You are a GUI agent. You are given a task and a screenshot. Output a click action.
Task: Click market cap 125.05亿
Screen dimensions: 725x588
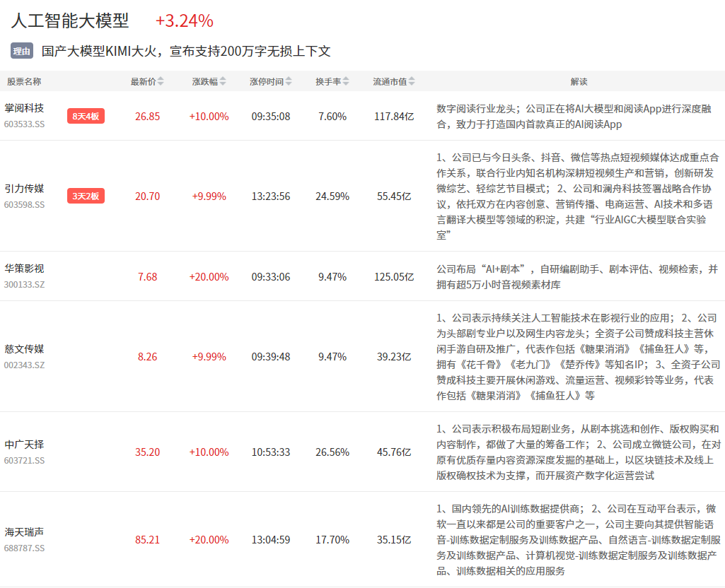[x=394, y=276]
